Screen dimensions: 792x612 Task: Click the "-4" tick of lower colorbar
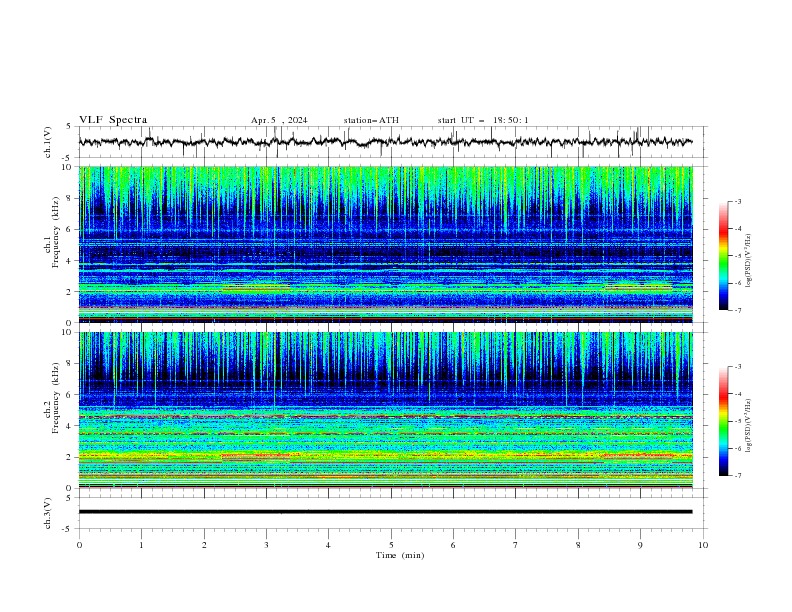tap(737, 394)
